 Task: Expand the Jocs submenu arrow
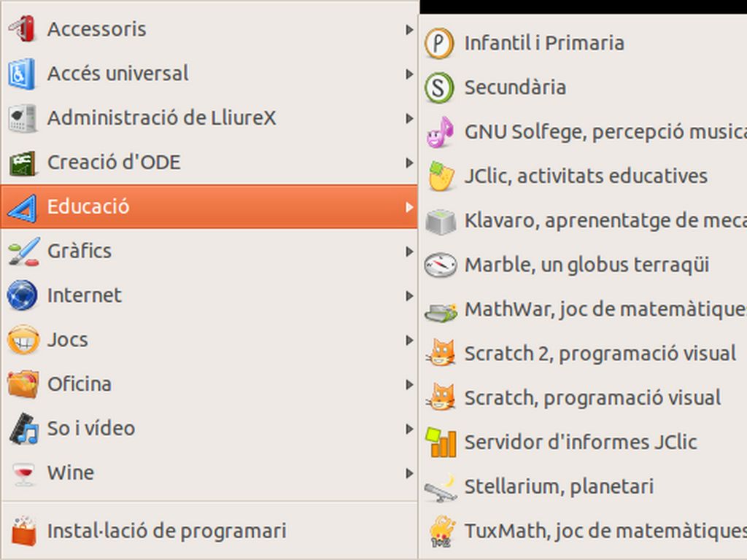409,340
